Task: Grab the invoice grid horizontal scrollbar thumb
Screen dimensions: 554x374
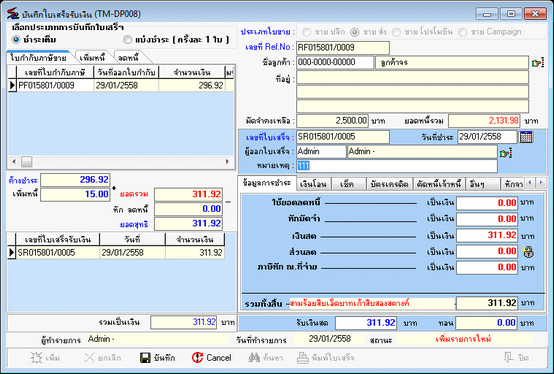Action: pyautogui.click(x=26, y=162)
